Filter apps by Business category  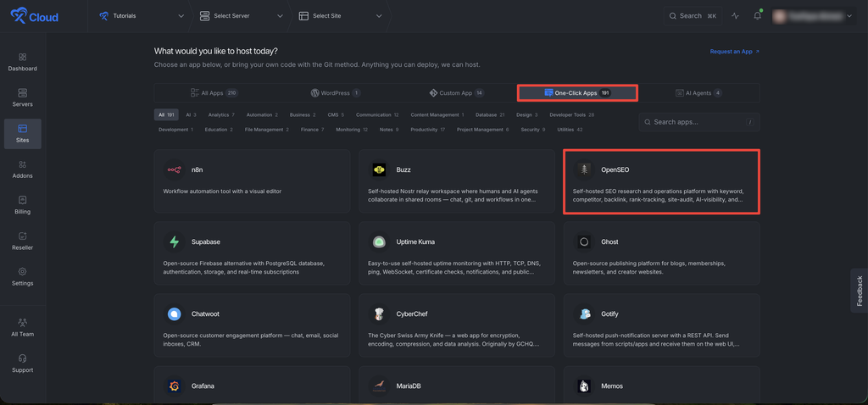pyautogui.click(x=303, y=115)
